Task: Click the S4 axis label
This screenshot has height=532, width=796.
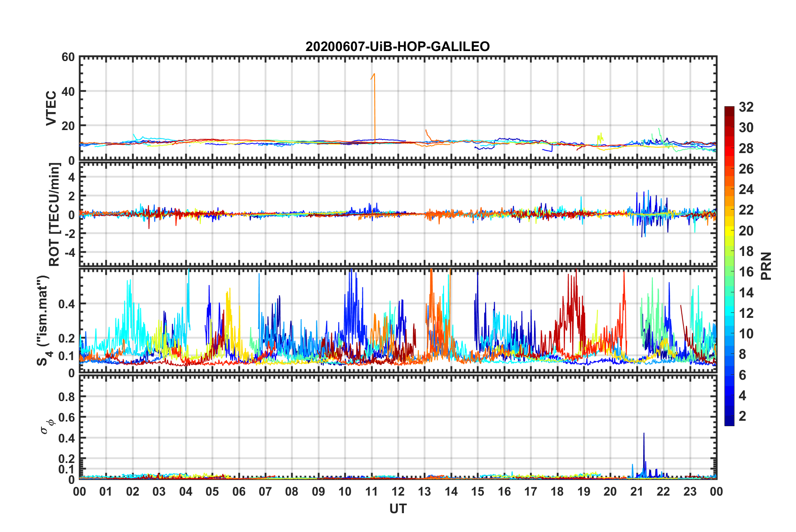Action: point(43,321)
